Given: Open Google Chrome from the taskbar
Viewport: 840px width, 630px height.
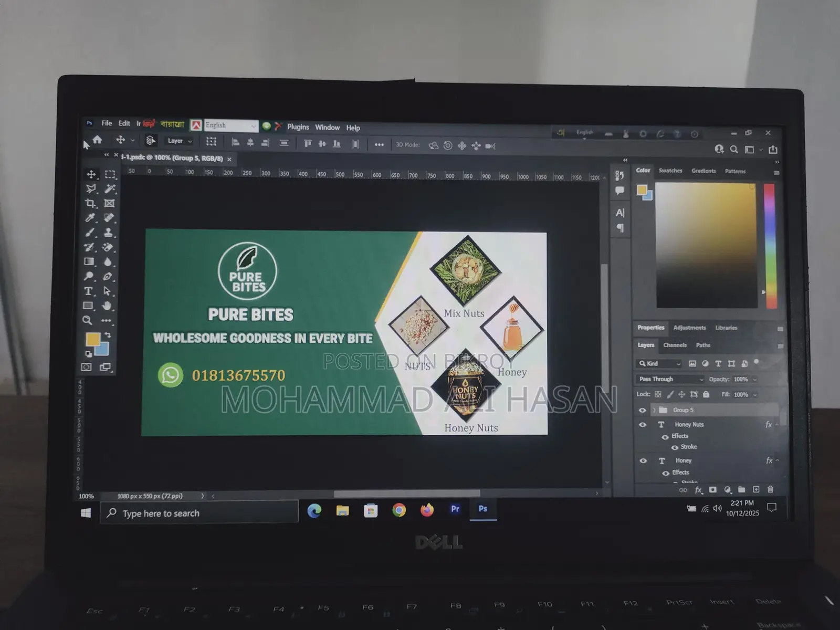Looking at the screenshot, I should 399,510.
